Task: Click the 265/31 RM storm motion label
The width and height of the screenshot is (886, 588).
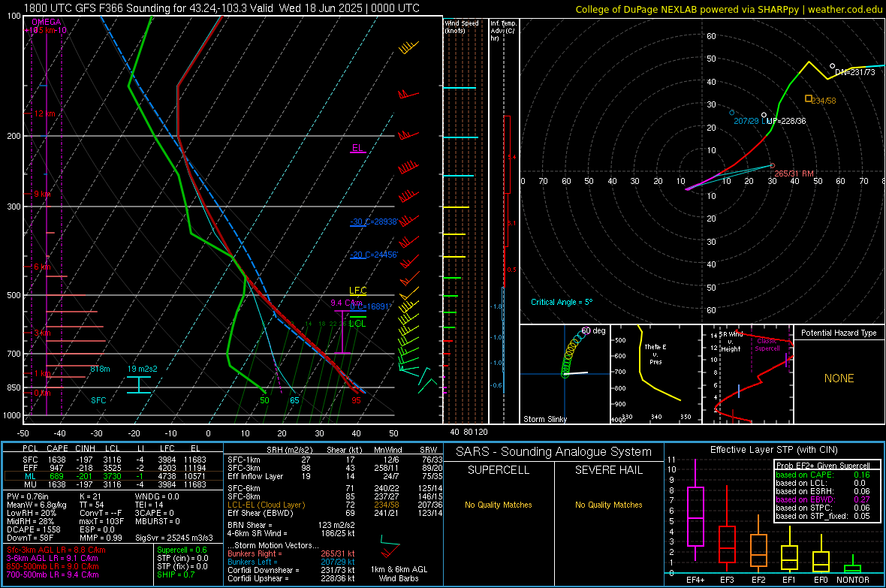Action: tap(794, 173)
